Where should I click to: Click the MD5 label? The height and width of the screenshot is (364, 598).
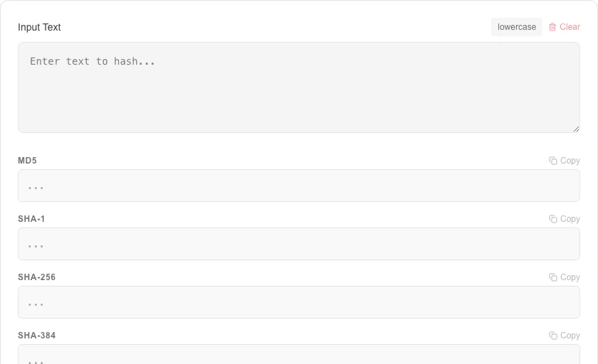tap(28, 161)
